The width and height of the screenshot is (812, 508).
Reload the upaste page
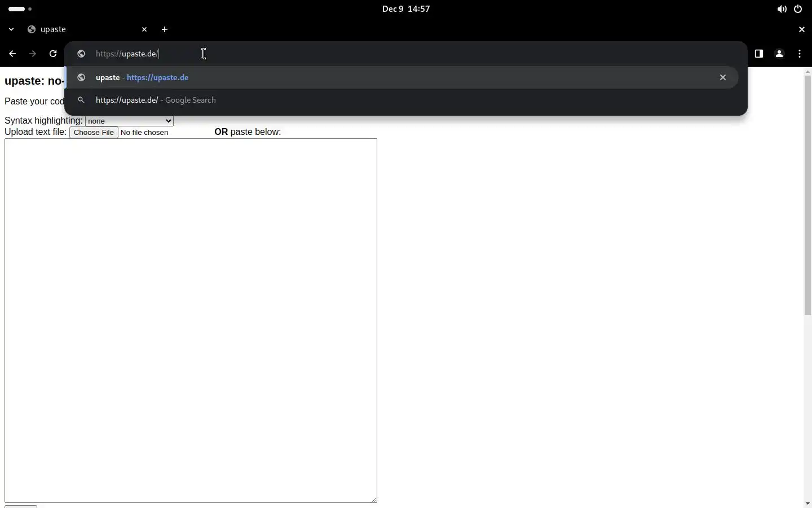click(x=53, y=54)
